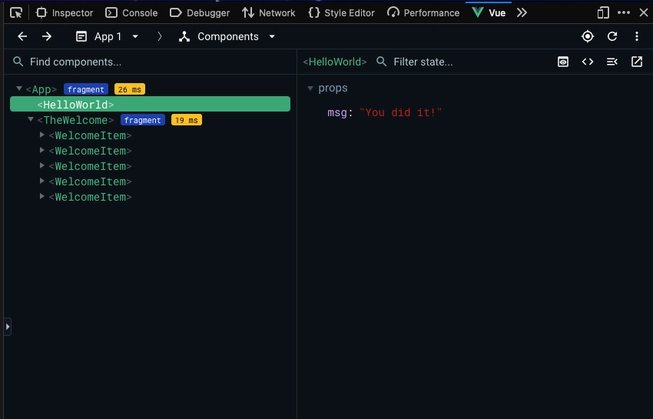Switch to the Network tab
This screenshot has height=419, width=653.
click(x=269, y=13)
